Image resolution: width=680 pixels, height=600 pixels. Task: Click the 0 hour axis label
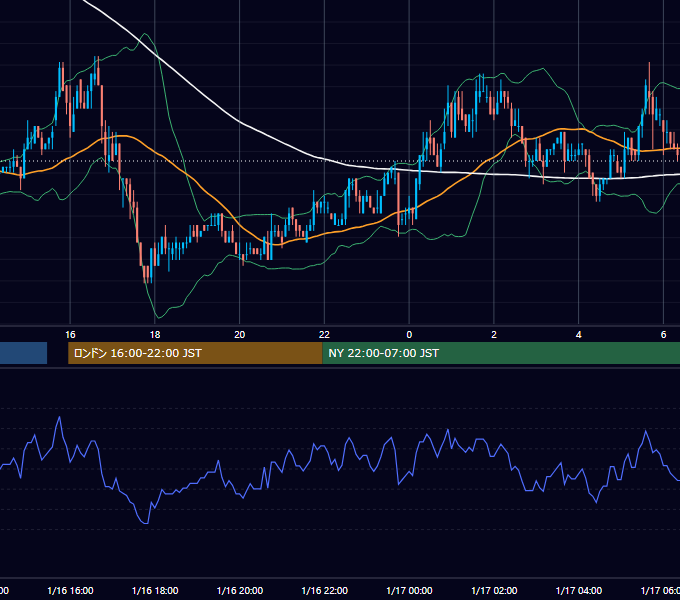(x=409, y=334)
